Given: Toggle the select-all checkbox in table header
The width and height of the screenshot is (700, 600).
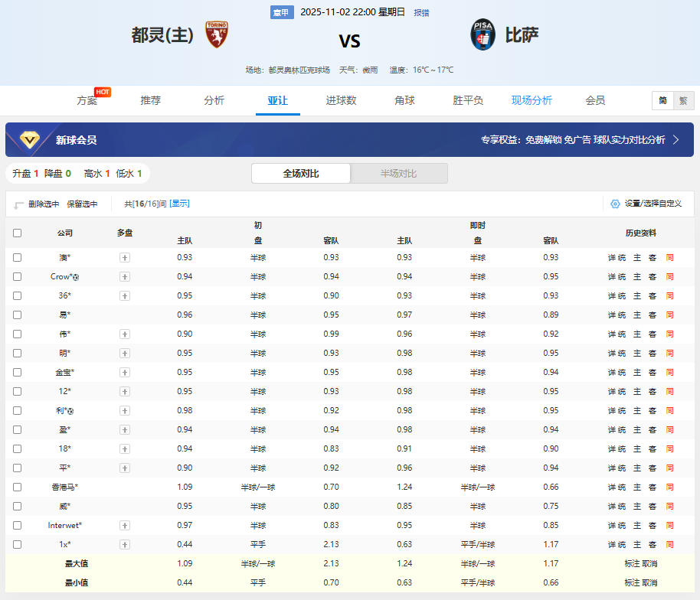Looking at the screenshot, I should pyautogui.click(x=17, y=233).
